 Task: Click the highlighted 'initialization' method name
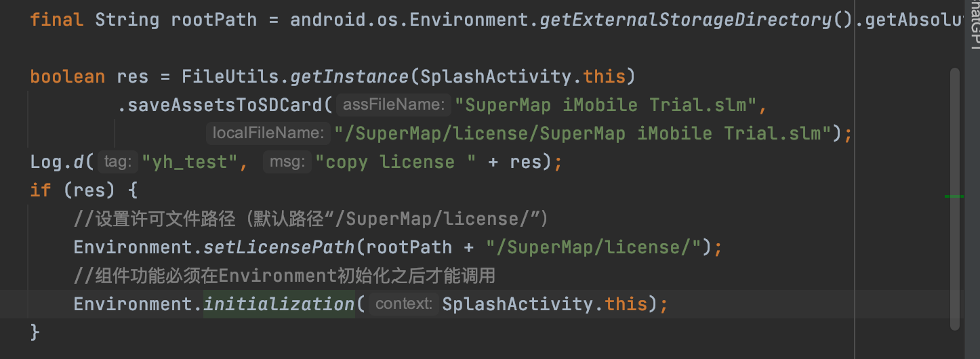point(279,304)
